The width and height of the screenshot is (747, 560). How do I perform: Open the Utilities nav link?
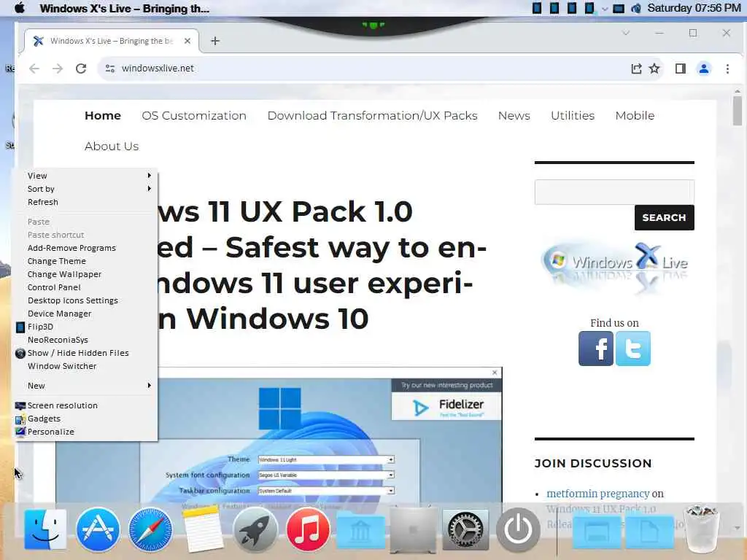point(573,116)
